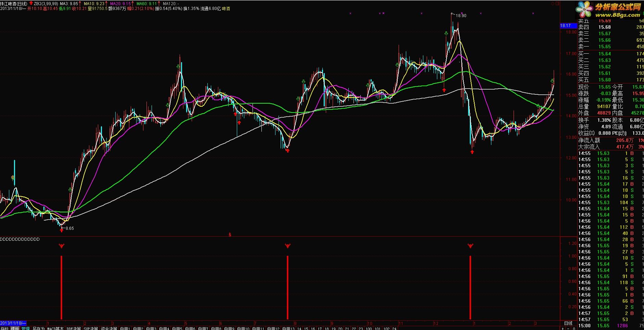Select template tab 101
This screenshot has width=644, height=330.
coord(377,328)
